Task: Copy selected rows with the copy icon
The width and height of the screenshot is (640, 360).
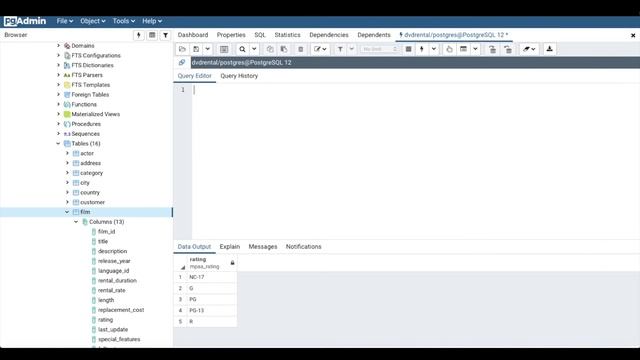Action: point(270,49)
